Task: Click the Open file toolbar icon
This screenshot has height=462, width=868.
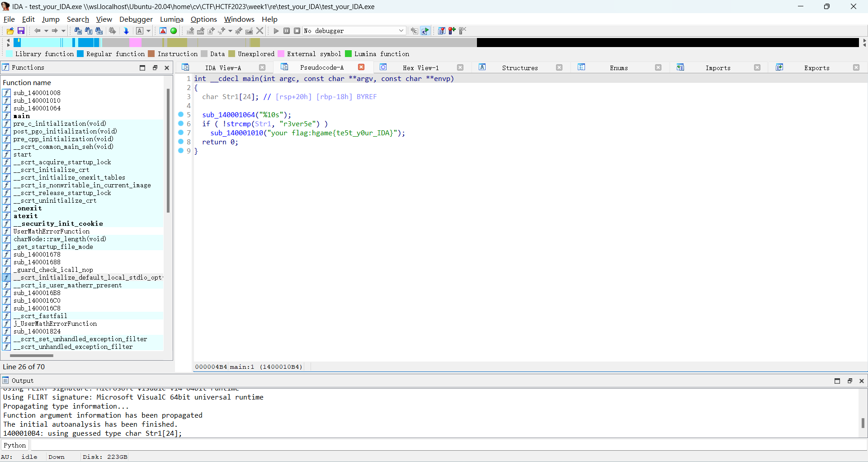Action: click(x=10, y=31)
